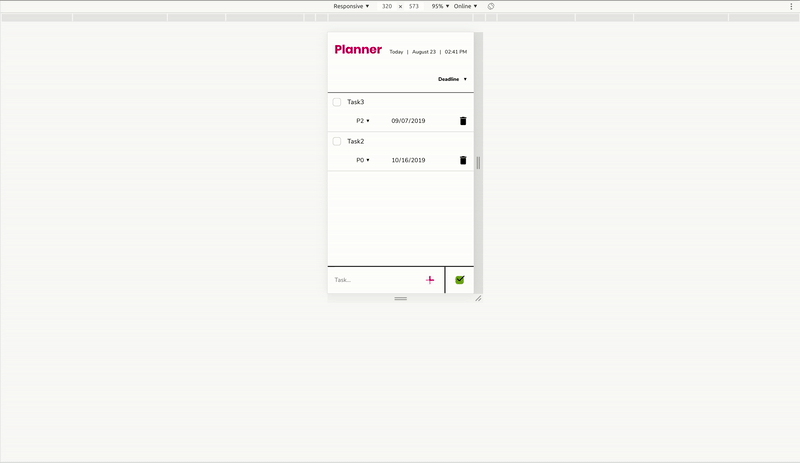Open Task2 priority P0 dropdown
This screenshot has width=800, height=463.
click(363, 160)
